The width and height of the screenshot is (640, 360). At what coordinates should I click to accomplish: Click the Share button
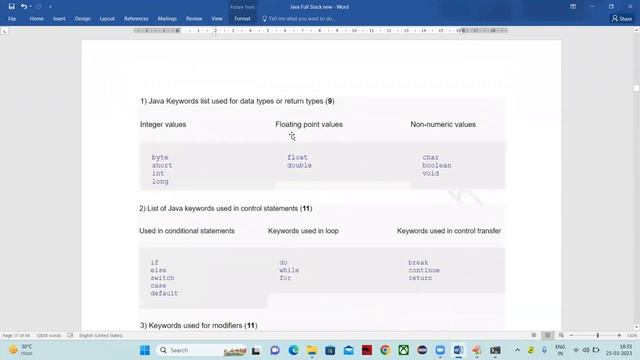(622, 19)
